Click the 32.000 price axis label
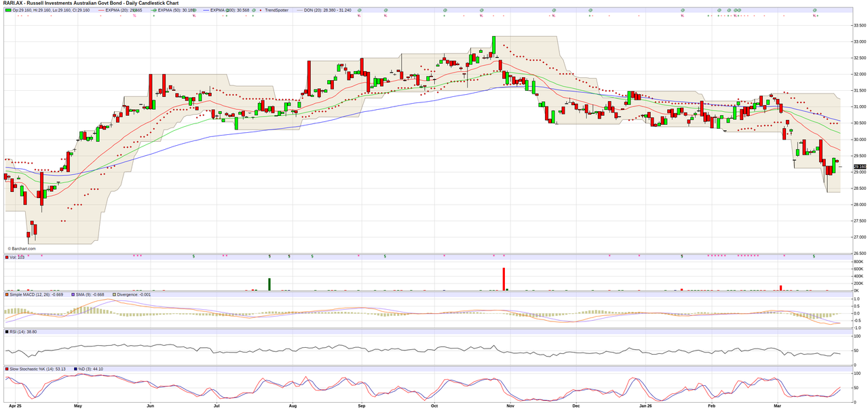The image size is (868, 417). click(x=859, y=74)
